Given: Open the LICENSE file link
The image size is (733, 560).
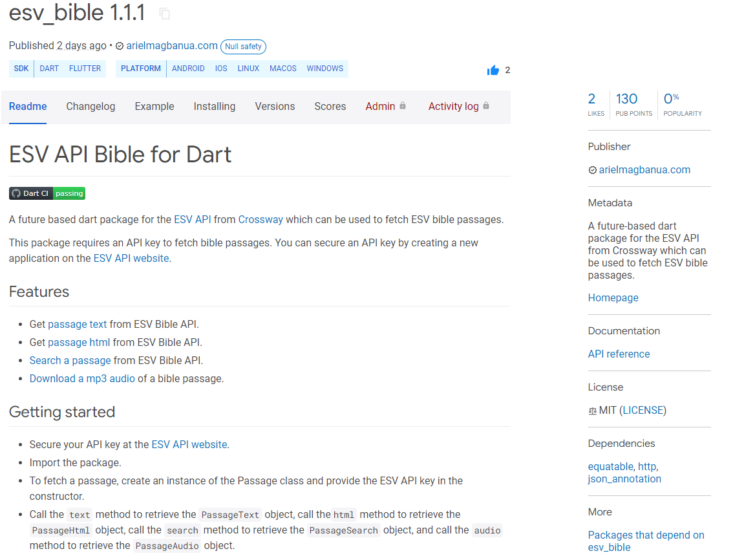Looking at the screenshot, I should [x=643, y=411].
